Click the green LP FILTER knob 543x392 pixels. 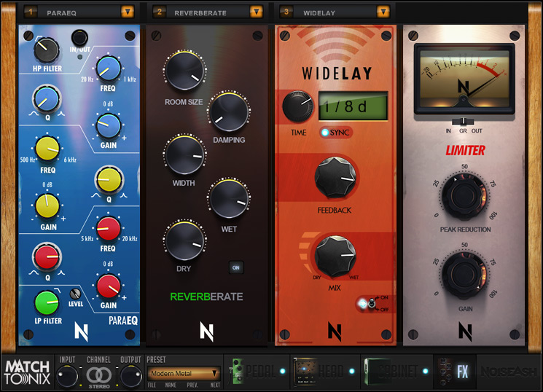(x=47, y=302)
